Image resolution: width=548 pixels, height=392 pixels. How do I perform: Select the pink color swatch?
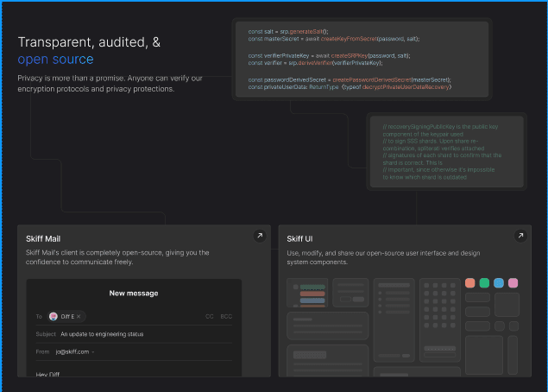(x=513, y=283)
